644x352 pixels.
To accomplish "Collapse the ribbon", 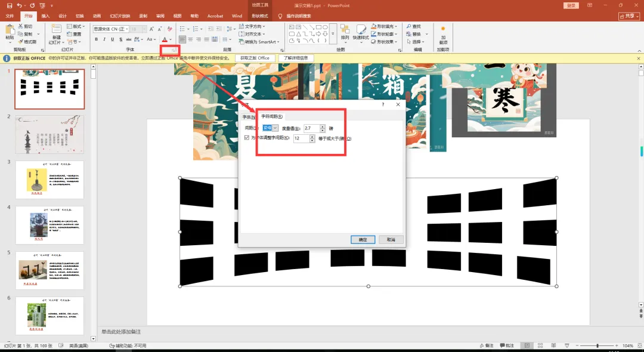I will pos(639,51).
